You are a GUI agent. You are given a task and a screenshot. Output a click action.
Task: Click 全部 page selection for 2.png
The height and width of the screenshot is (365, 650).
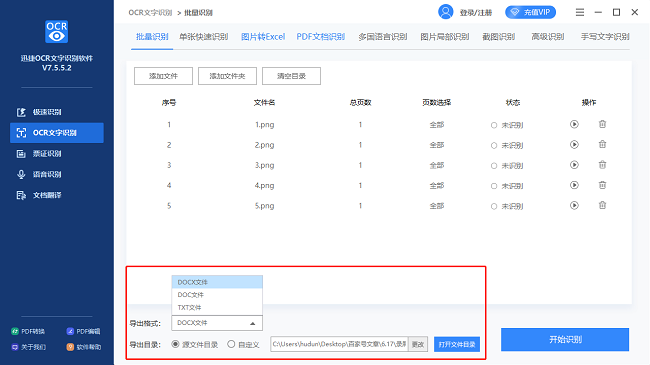point(437,145)
